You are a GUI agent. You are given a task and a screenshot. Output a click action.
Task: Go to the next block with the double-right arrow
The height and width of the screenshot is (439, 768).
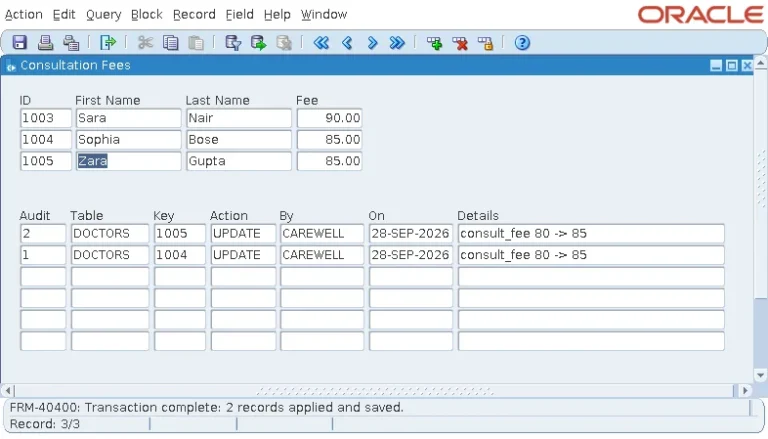(x=397, y=43)
